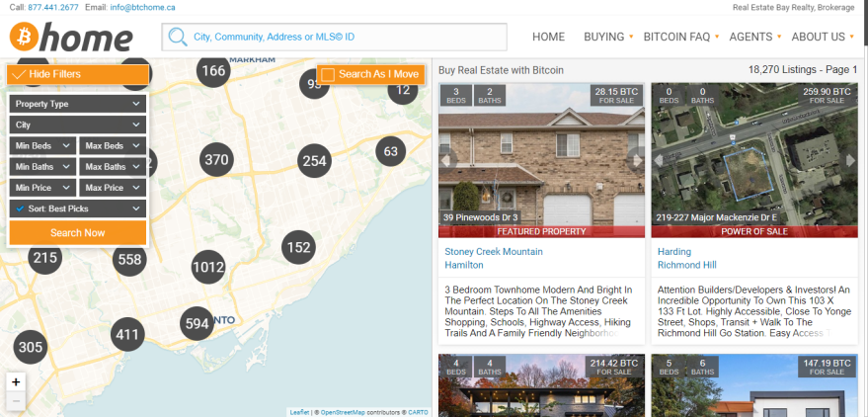Screen dimensions: 868x417
Task: Zoom out the map with minus button
Action: pos(16,400)
